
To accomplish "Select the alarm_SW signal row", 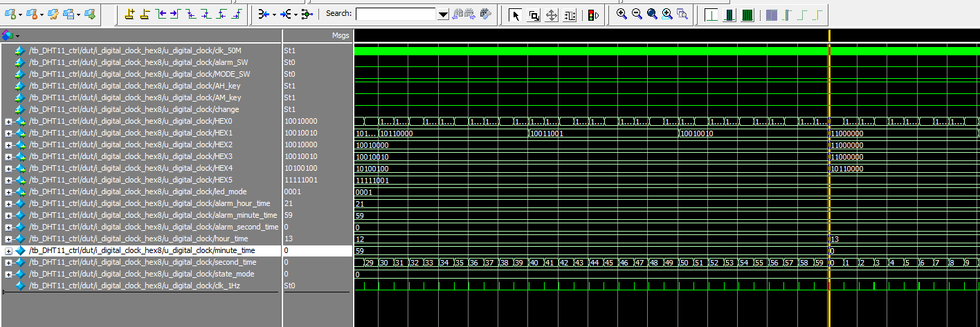I will click(141, 62).
